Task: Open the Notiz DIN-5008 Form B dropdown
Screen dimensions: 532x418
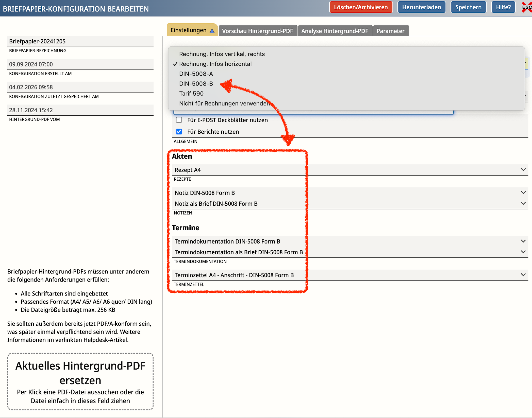Action: (523, 193)
